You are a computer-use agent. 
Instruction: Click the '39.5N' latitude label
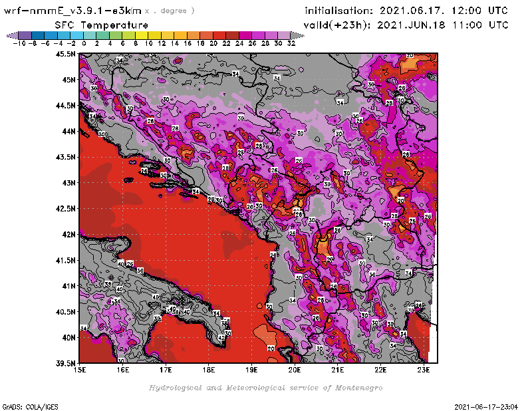pyautogui.click(x=65, y=364)
